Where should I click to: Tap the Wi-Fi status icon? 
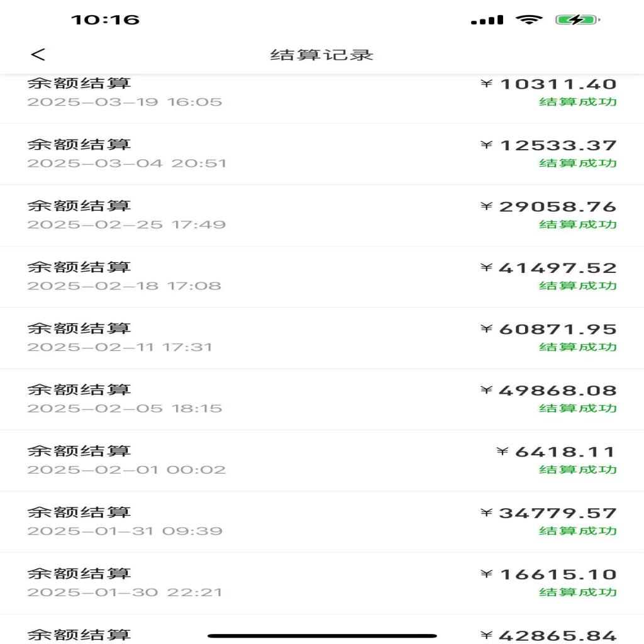[529, 19]
